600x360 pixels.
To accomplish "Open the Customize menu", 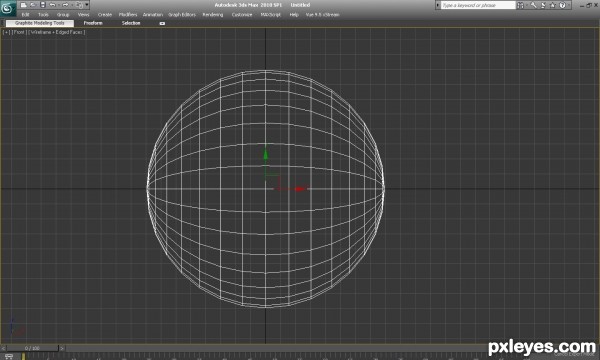I will (242, 15).
